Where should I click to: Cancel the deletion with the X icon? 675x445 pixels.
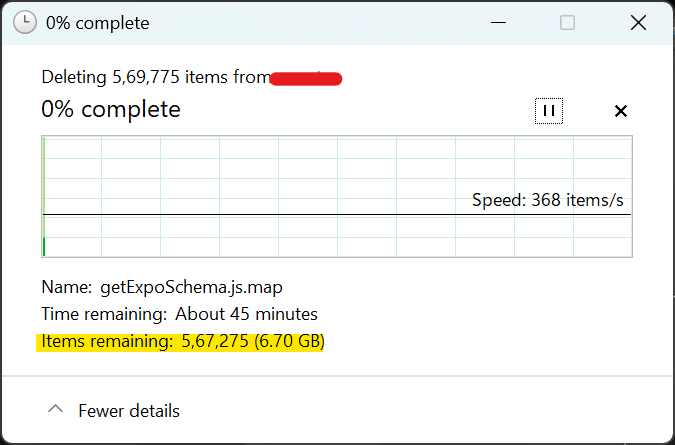coord(621,111)
